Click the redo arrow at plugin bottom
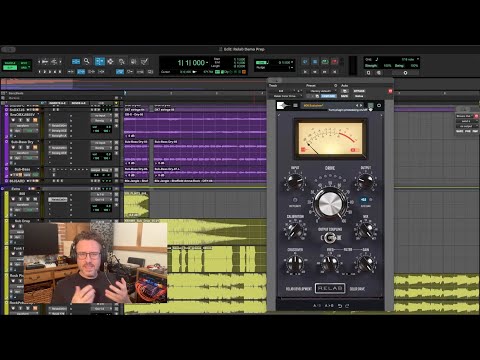Image resolution: width=480 pixels, height=360 pixels. [x=347, y=306]
